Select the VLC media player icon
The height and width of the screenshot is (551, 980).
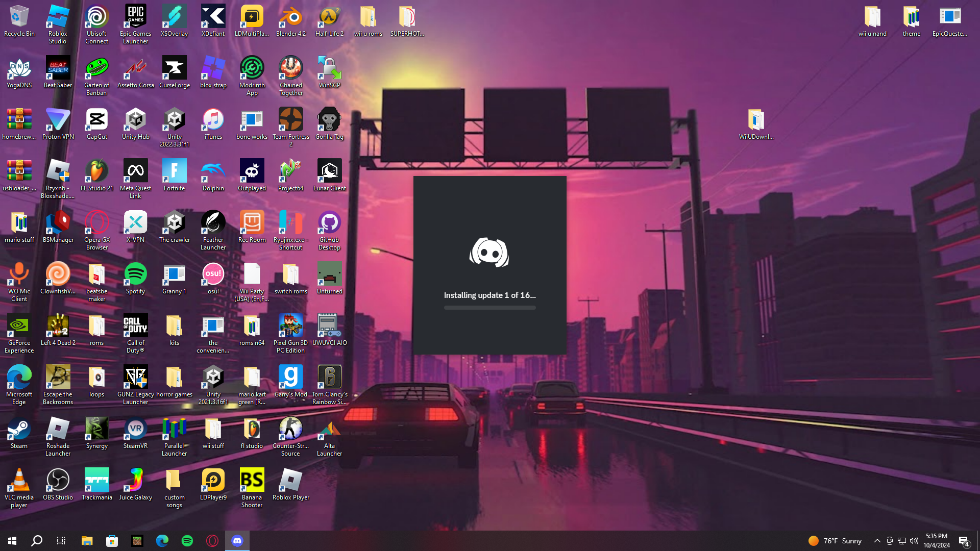(19, 489)
